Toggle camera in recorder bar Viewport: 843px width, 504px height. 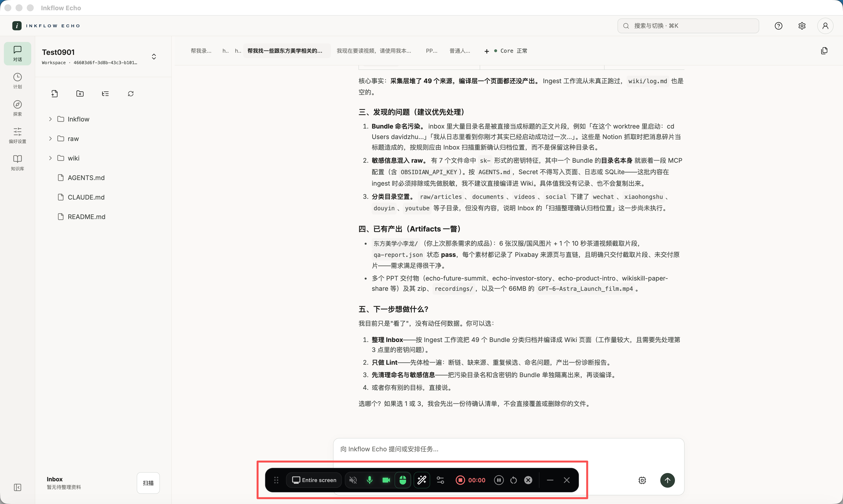tap(386, 480)
